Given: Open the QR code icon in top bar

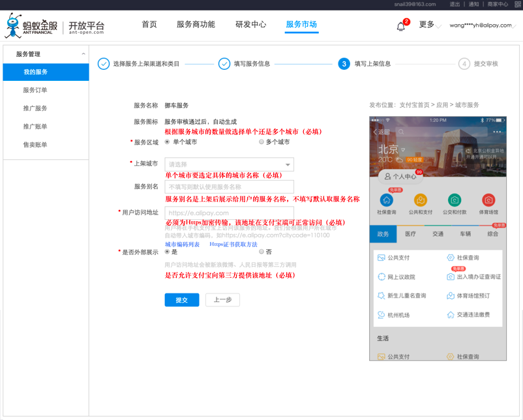Looking at the screenshot, I should (x=518, y=5).
